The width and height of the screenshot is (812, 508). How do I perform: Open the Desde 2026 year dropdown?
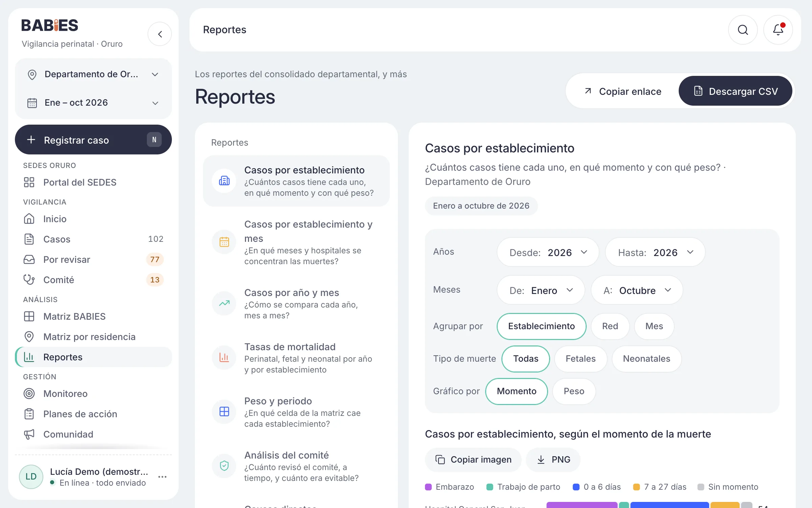point(548,252)
